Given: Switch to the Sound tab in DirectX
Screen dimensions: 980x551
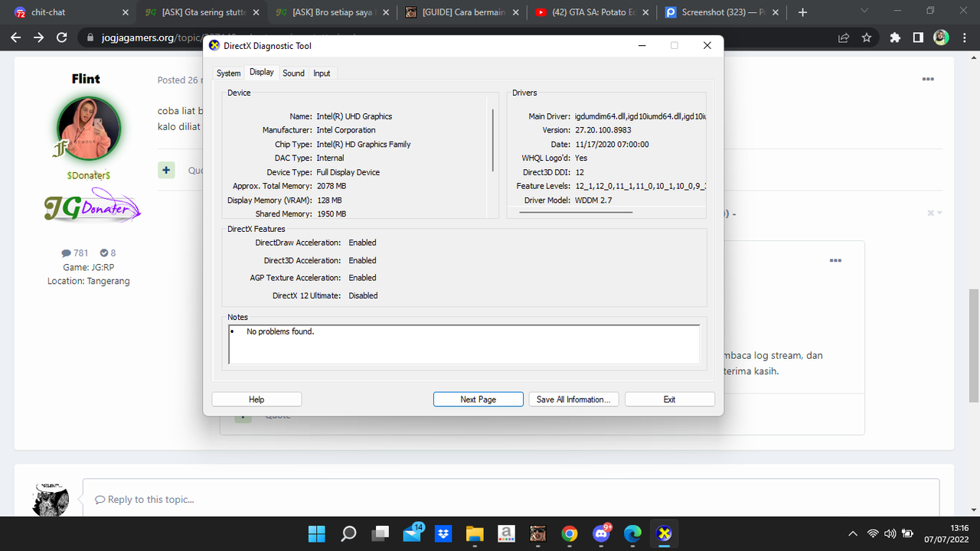Looking at the screenshot, I should (293, 73).
